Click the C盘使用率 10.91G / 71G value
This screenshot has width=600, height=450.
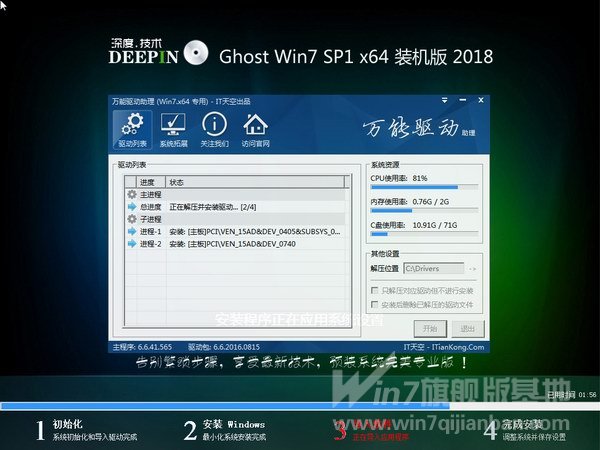tap(435, 225)
